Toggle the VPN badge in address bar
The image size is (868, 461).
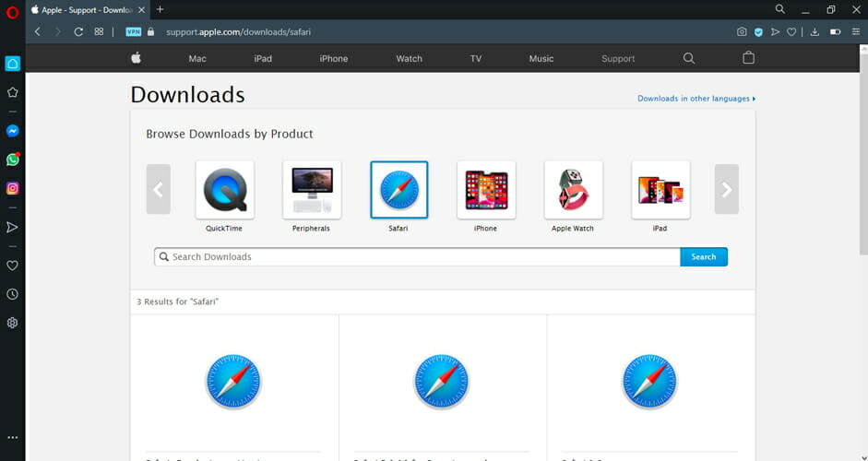(134, 32)
